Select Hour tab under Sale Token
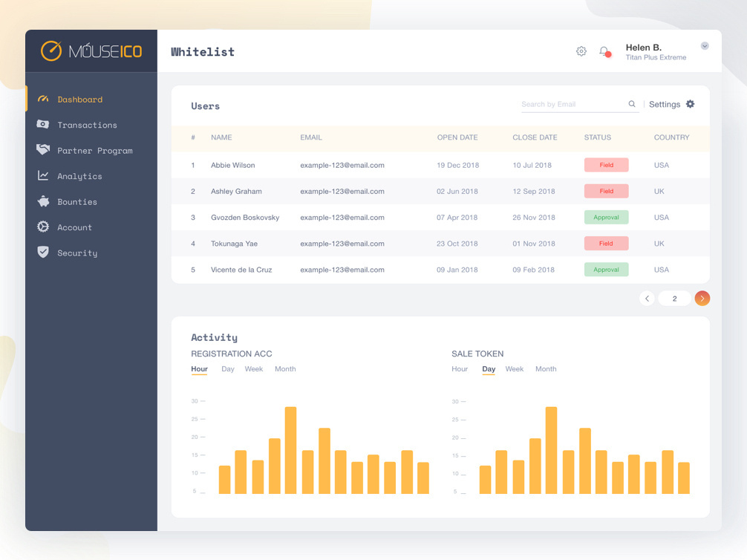 (460, 369)
